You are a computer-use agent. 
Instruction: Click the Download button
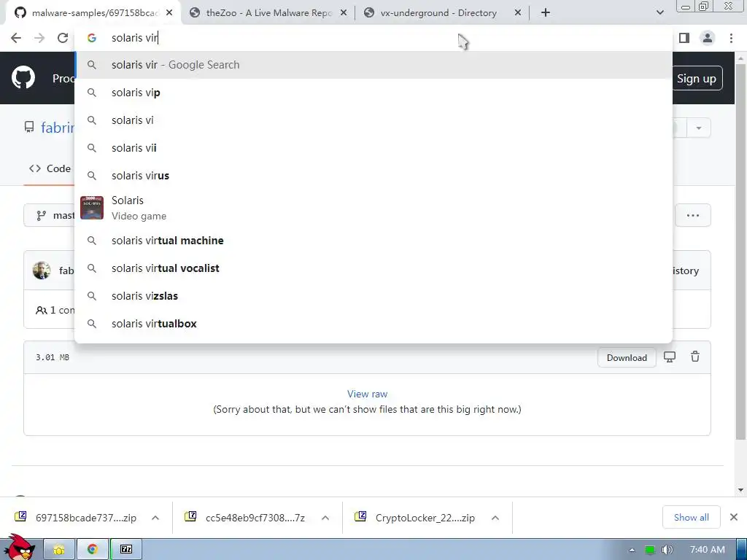click(627, 357)
